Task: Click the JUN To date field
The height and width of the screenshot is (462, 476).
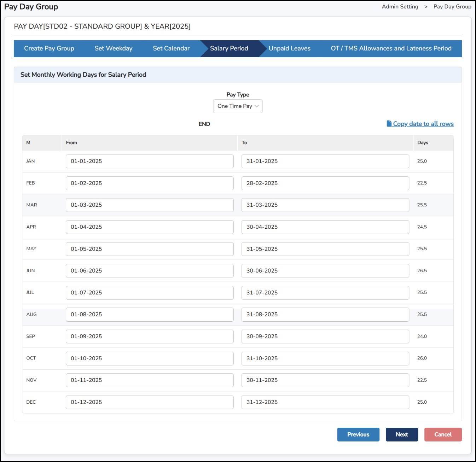Action: coord(325,271)
